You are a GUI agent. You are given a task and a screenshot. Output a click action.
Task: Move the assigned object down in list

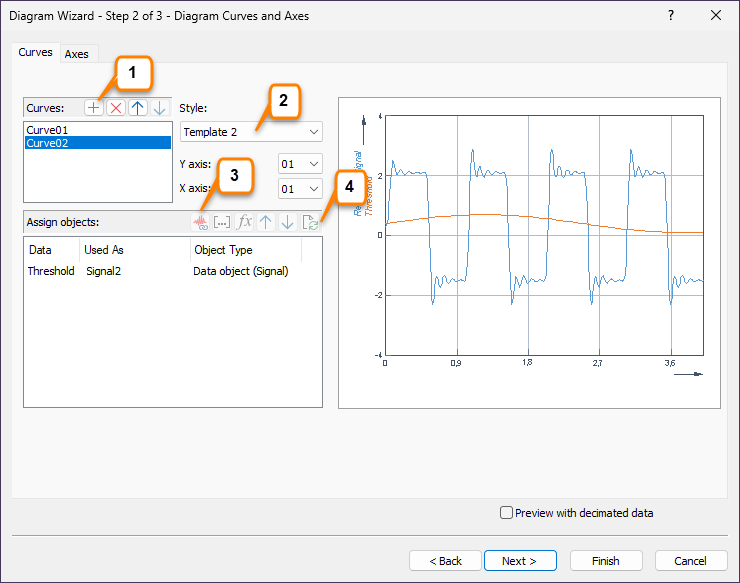pyautogui.click(x=287, y=222)
